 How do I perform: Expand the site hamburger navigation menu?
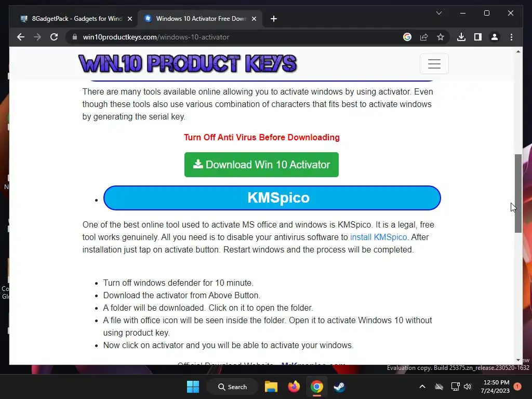pyautogui.click(x=434, y=64)
